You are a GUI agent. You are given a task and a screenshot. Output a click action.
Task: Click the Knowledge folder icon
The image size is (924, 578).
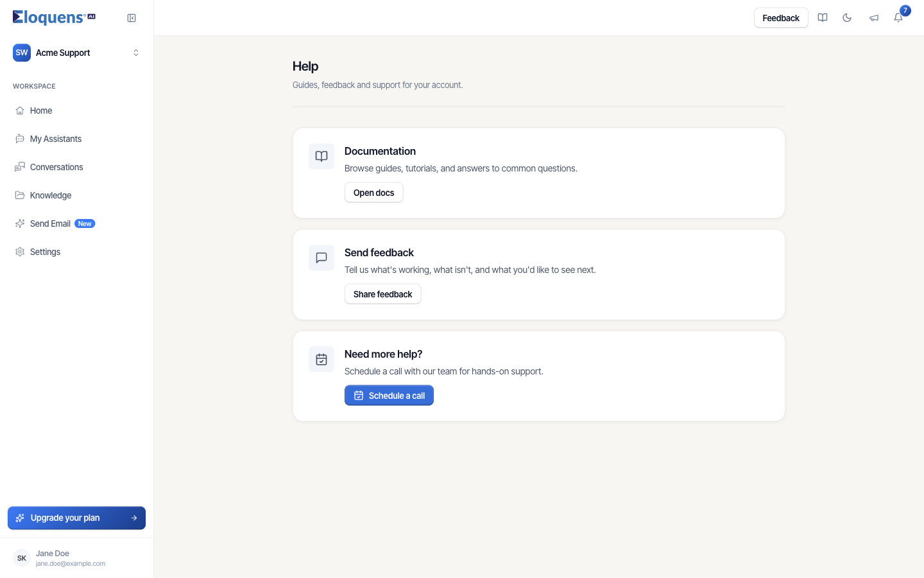tap(20, 195)
